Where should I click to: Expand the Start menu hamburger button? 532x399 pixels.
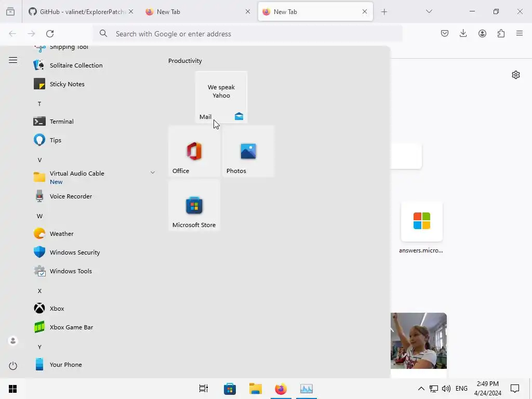13,60
